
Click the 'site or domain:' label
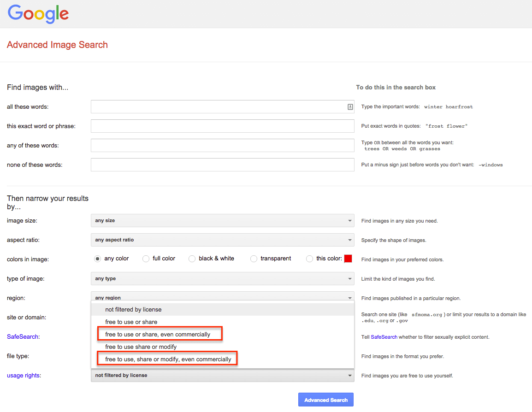point(26,318)
